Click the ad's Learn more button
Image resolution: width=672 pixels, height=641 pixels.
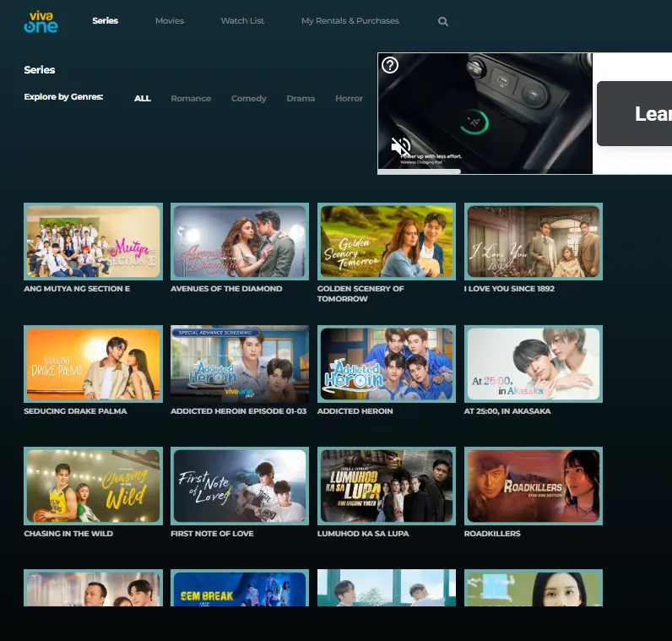point(634,114)
